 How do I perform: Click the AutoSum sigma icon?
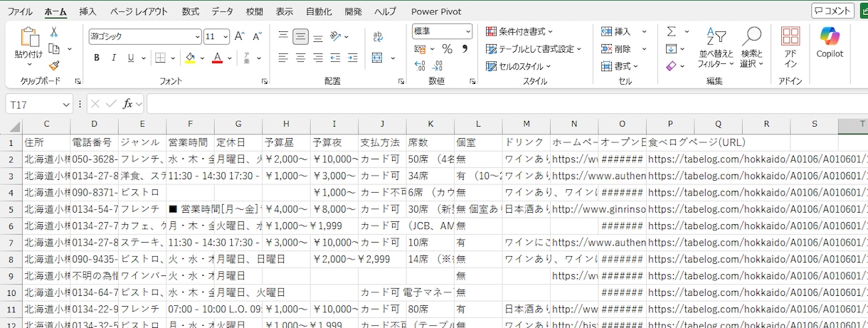[672, 31]
